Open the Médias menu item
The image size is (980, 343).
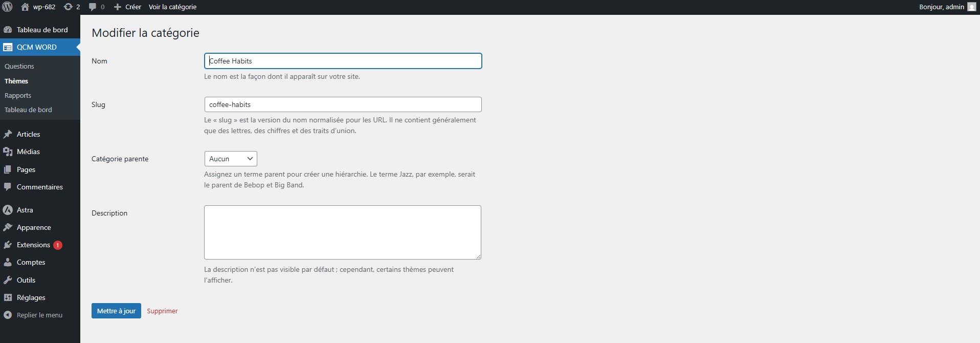tap(28, 152)
